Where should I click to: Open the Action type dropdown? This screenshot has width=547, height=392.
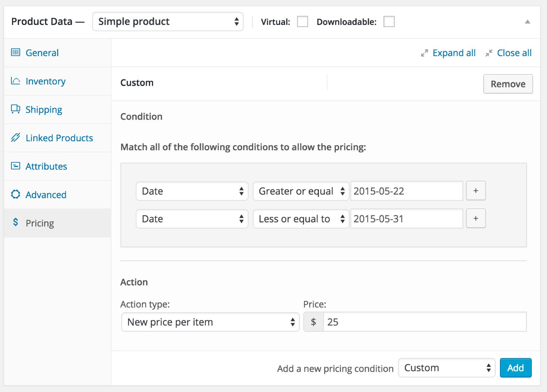210,322
